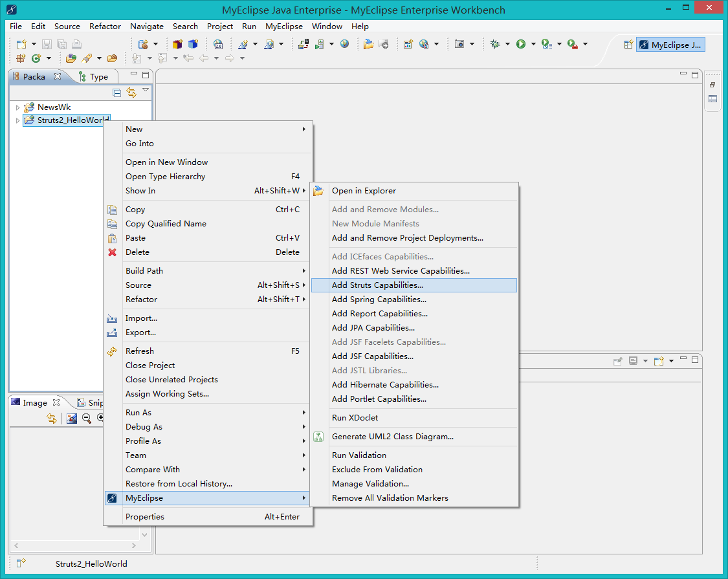728x579 pixels.
Task: Click the Search flashlight icon
Action: [87, 58]
